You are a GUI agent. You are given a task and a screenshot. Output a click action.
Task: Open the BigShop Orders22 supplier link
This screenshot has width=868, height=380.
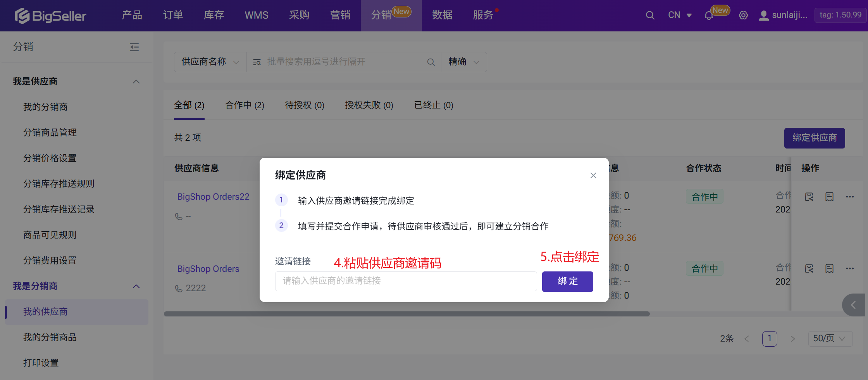[213, 197]
